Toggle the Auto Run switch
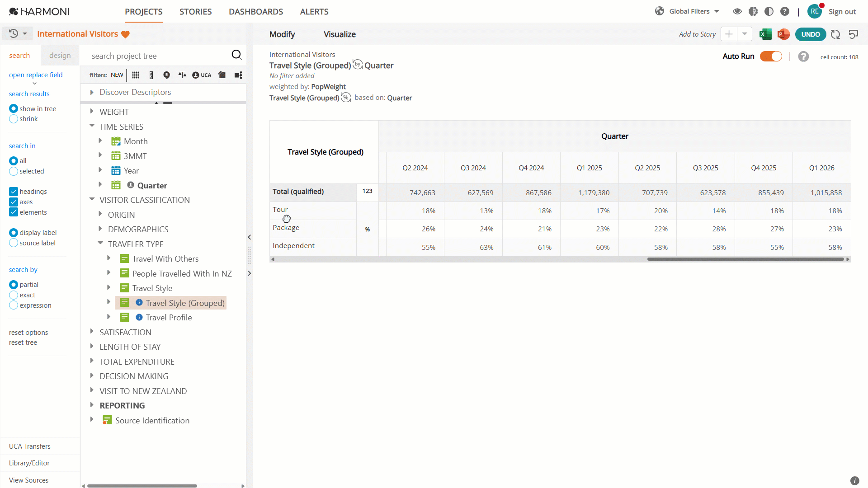 click(771, 56)
